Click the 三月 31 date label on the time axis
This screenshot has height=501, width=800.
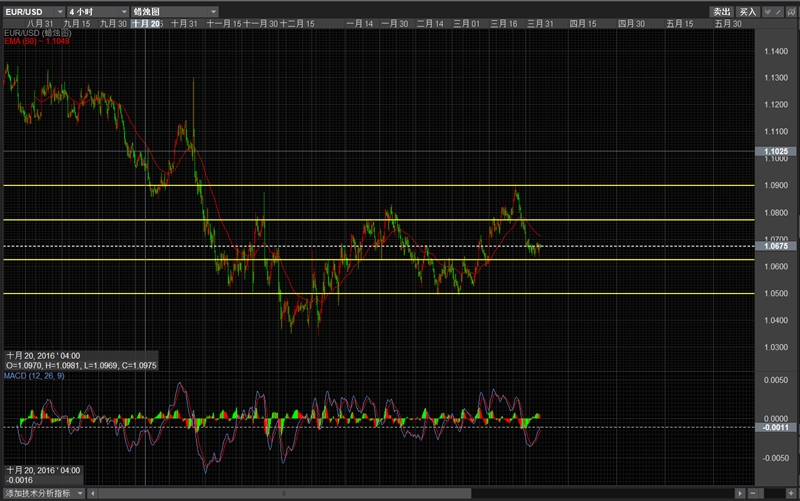pos(540,23)
